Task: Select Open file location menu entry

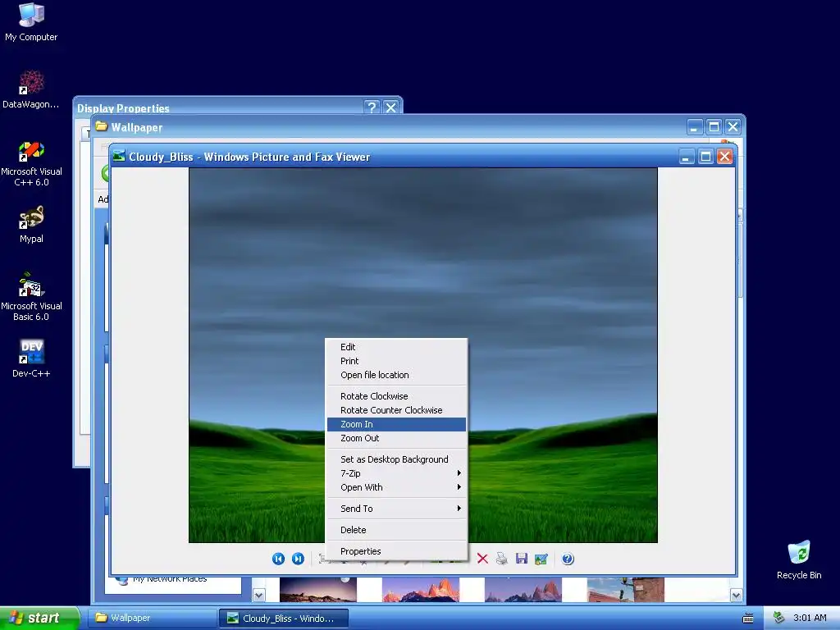Action: coord(396,375)
